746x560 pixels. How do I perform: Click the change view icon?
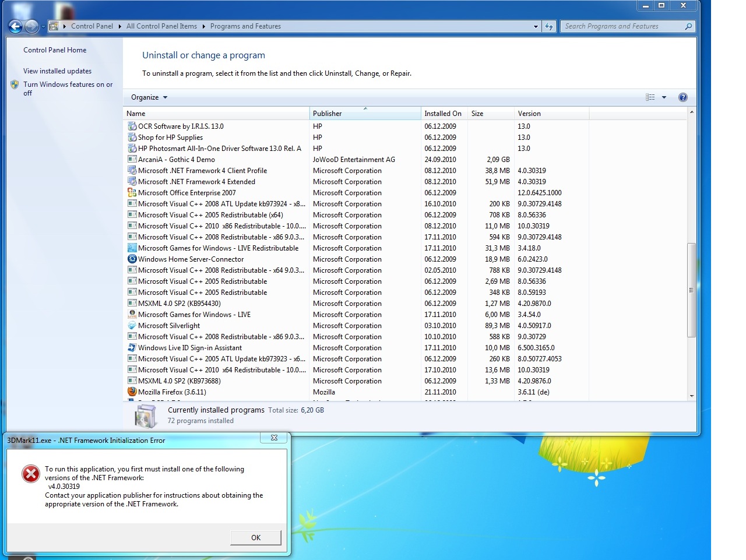650,97
